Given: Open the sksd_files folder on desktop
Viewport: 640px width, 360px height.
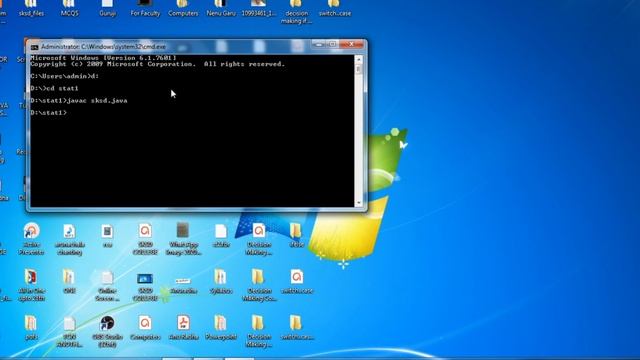Looking at the screenshot, I should coord(31,8).
